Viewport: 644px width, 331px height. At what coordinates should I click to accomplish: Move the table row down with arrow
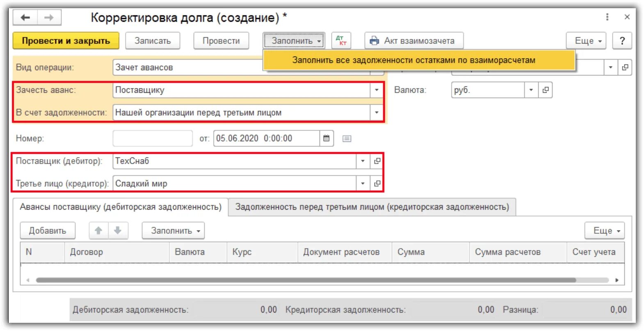click(x=118, y=231)
